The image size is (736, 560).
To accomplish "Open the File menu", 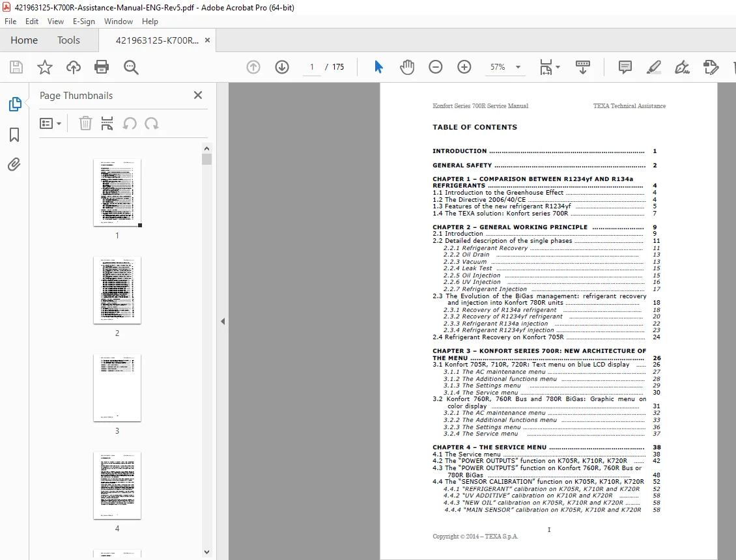I will [10, 21].
